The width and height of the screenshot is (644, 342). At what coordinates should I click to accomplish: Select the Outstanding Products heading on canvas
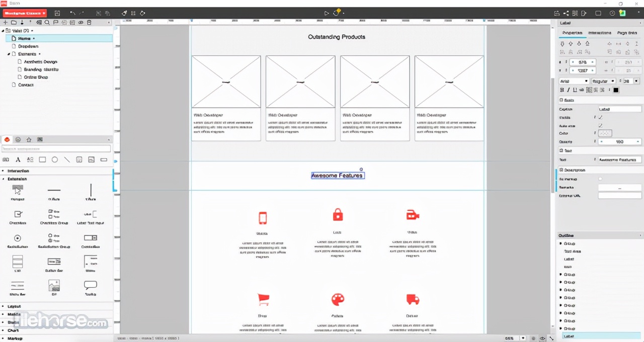[337, 37]
